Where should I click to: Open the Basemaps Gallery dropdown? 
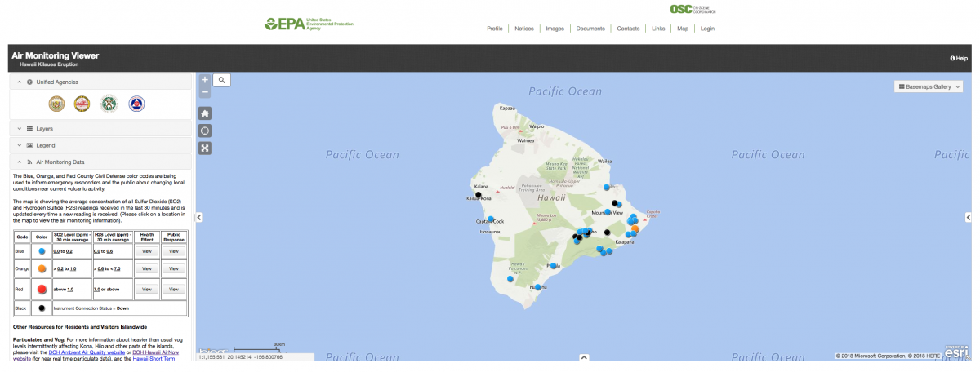tap(929, 86)
